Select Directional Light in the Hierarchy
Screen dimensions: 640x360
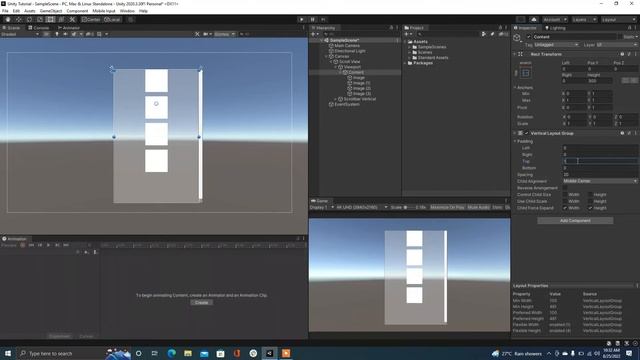coord(350,51)
